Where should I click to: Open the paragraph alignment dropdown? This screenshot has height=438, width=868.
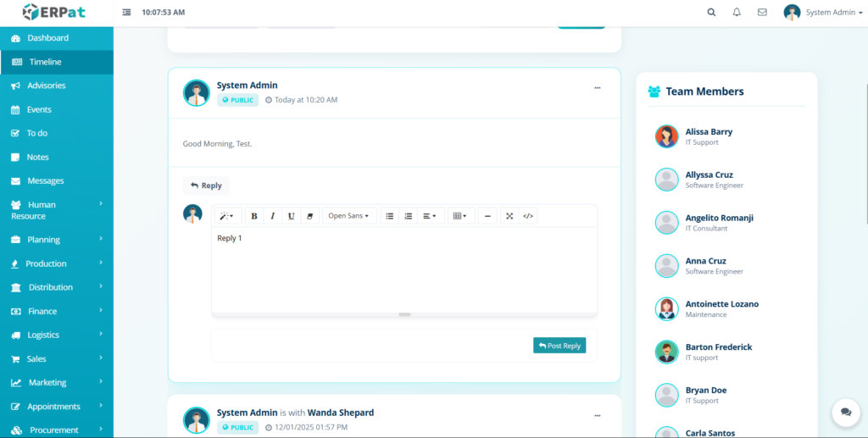point(430,216)
